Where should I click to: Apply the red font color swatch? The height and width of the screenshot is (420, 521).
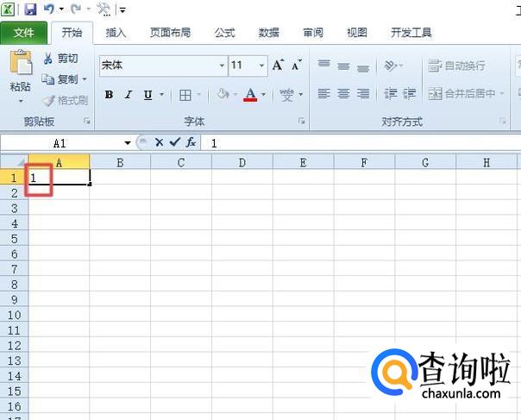(x=250, y=95)
